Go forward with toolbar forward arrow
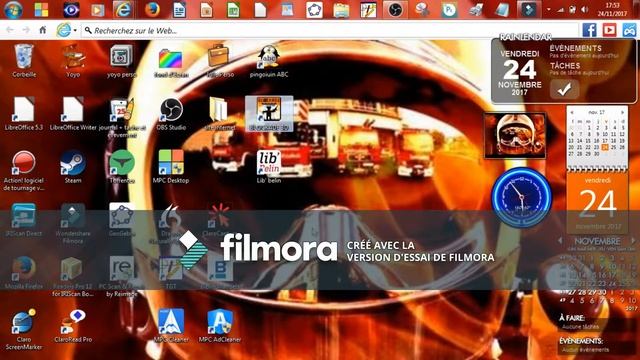 pyautogui.click(x=26, y=30)
